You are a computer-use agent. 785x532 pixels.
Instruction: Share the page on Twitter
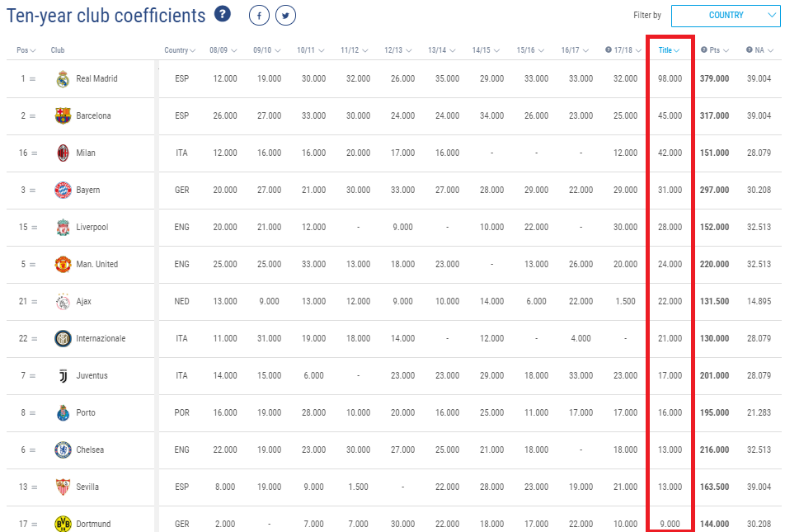[285, 15]
